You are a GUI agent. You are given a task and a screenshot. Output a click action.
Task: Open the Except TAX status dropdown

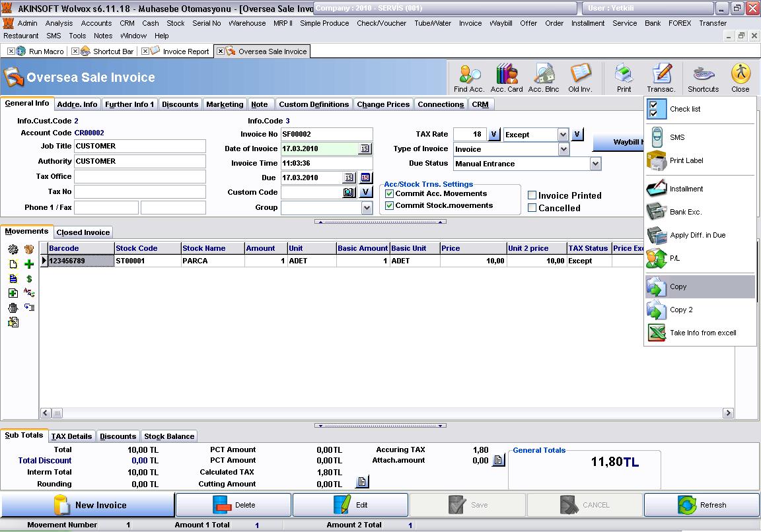point(563,135)
